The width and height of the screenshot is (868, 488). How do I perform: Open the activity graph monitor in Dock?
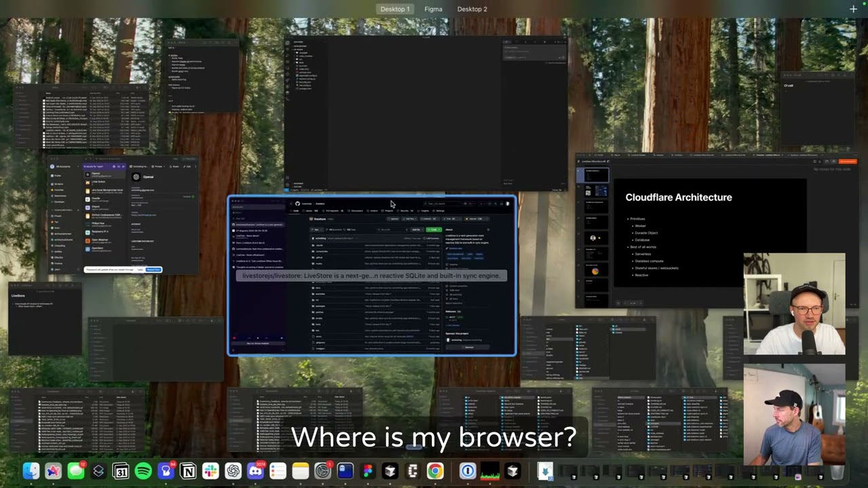tap(490, 471)
